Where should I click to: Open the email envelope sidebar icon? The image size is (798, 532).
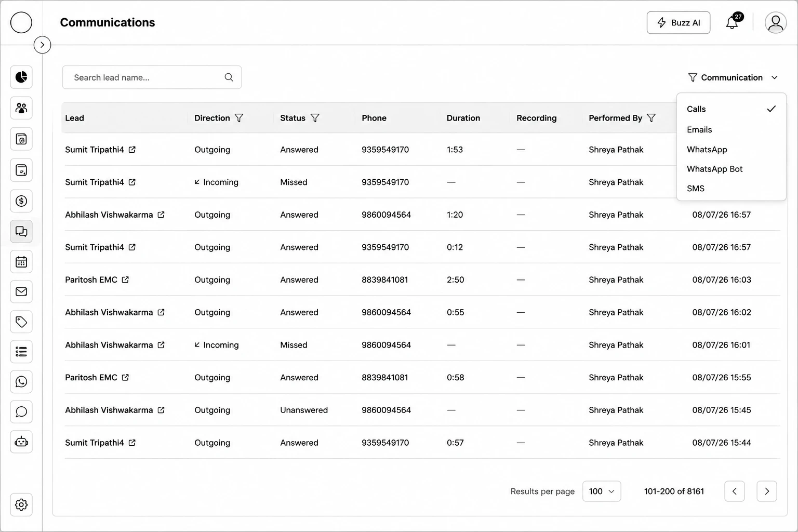click(x=21, y=291)
